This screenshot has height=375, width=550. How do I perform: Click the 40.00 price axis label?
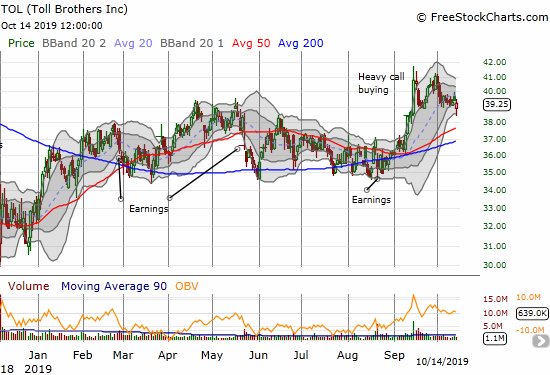coord(495,91)
